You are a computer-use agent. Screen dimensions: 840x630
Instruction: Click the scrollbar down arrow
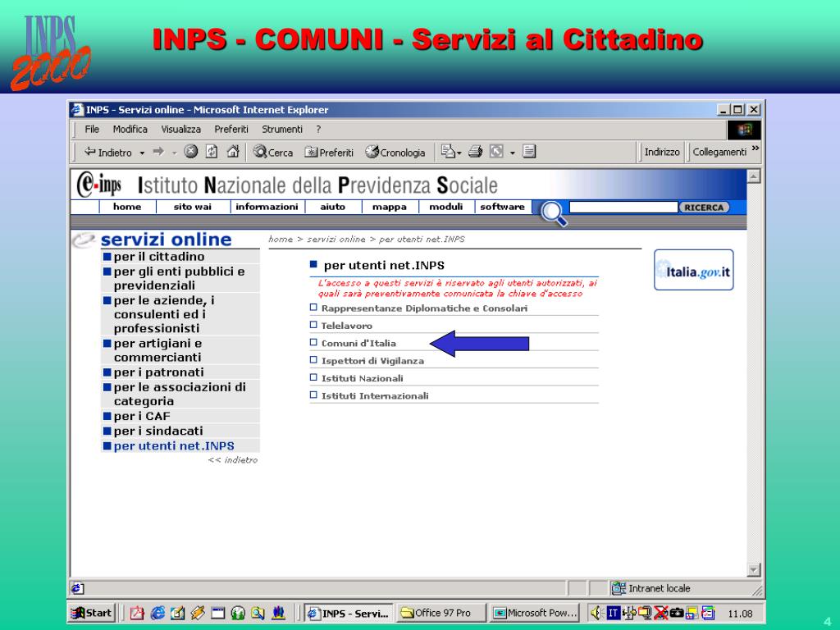coord(753,569)
